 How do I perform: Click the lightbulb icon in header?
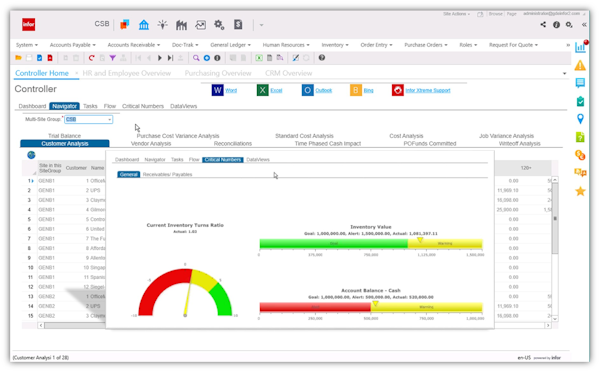(x=163, y=25)
